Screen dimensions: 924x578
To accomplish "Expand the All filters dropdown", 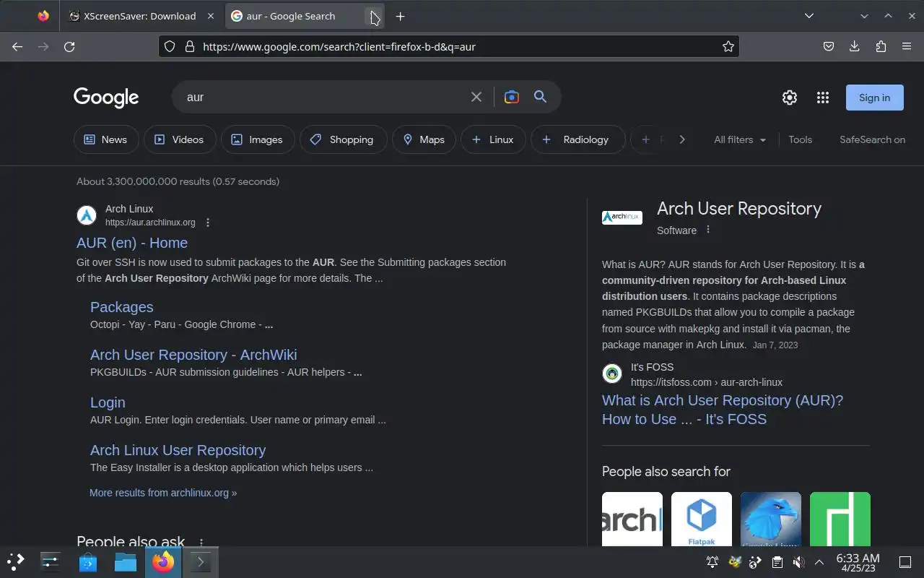I will pos(740,139).
